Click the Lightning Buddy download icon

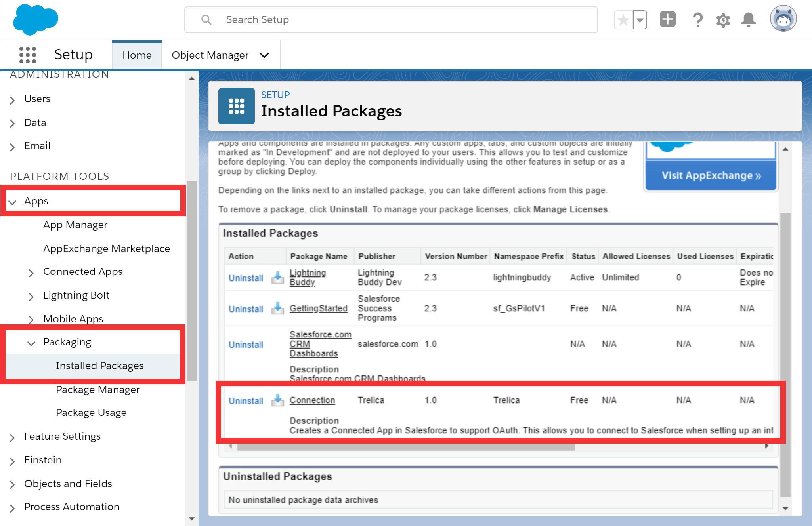(277, 277)
